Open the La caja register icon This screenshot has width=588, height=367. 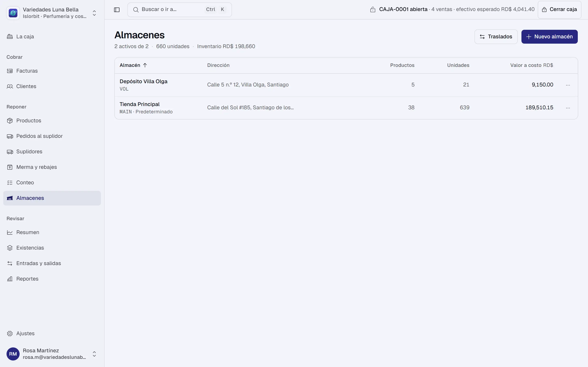(10, 37)
